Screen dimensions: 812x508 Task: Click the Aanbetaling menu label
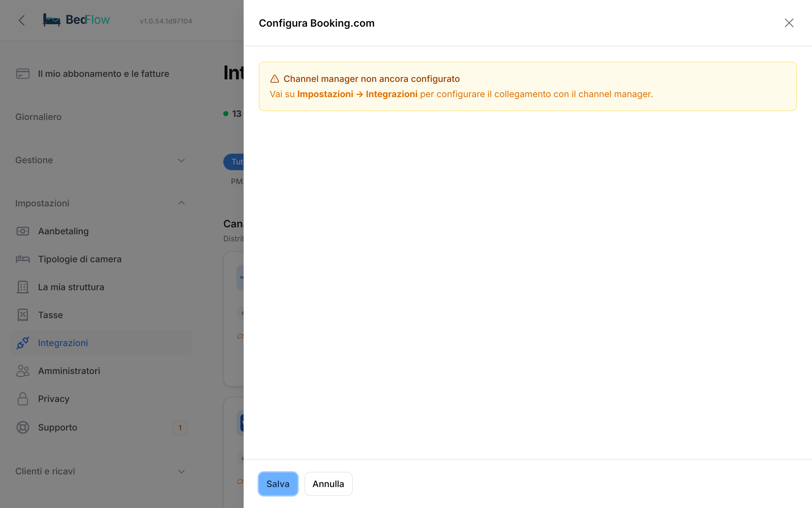[63, 231]
